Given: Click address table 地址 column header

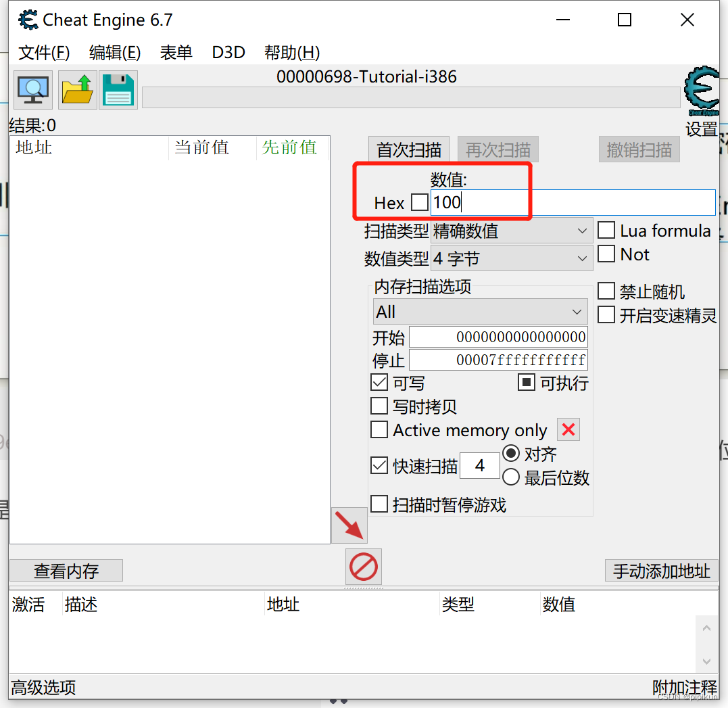Looking at the screenshot, I should [x=351, y=604].
